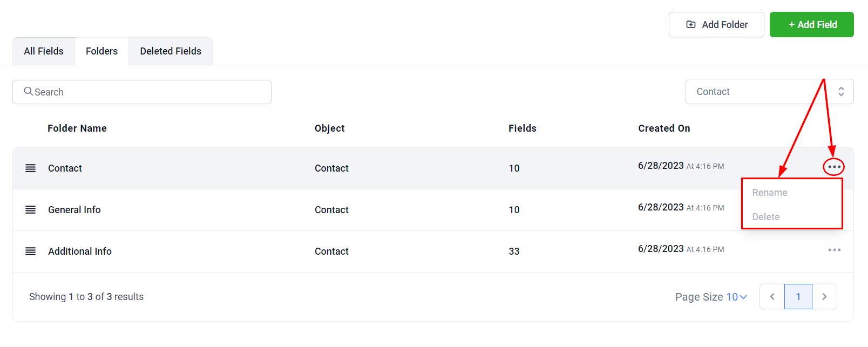Select the Folders tab

(x=101, y=51)
